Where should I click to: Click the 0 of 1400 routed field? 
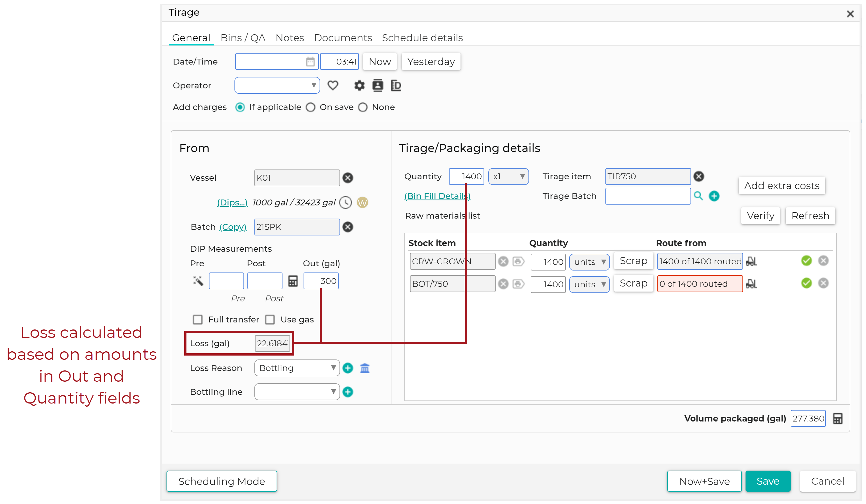click(700, 284)
